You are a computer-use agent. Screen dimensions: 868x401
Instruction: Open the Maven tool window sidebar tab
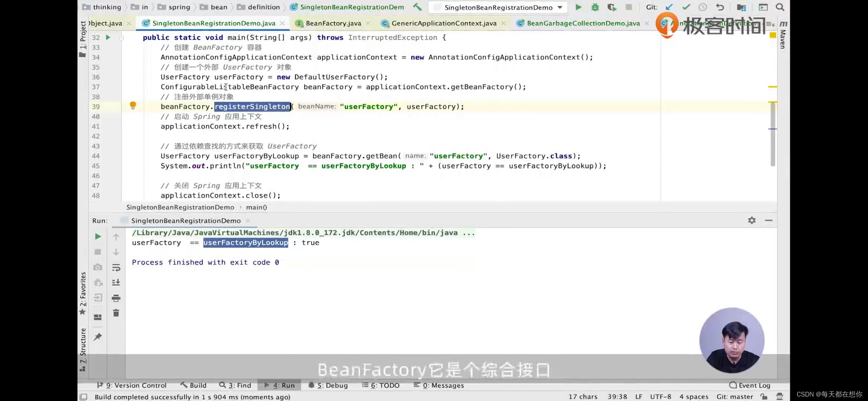(x=783, y=35)
